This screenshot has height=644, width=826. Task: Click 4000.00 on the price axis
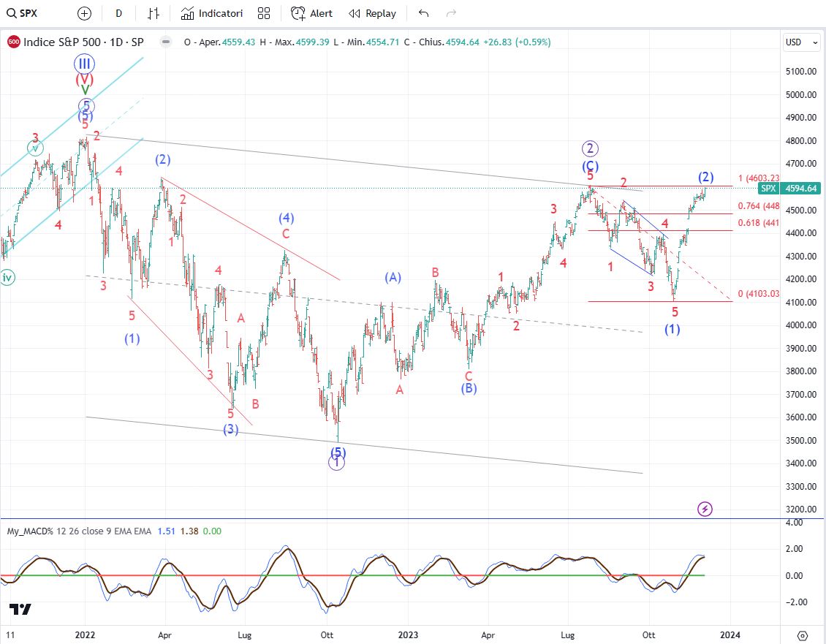pyautogui.click(x=800, y=325)
